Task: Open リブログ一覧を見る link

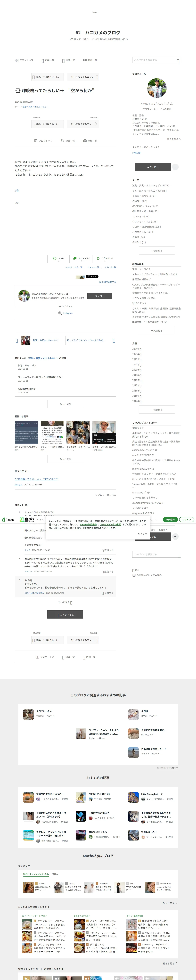Action: click(106, 495)
